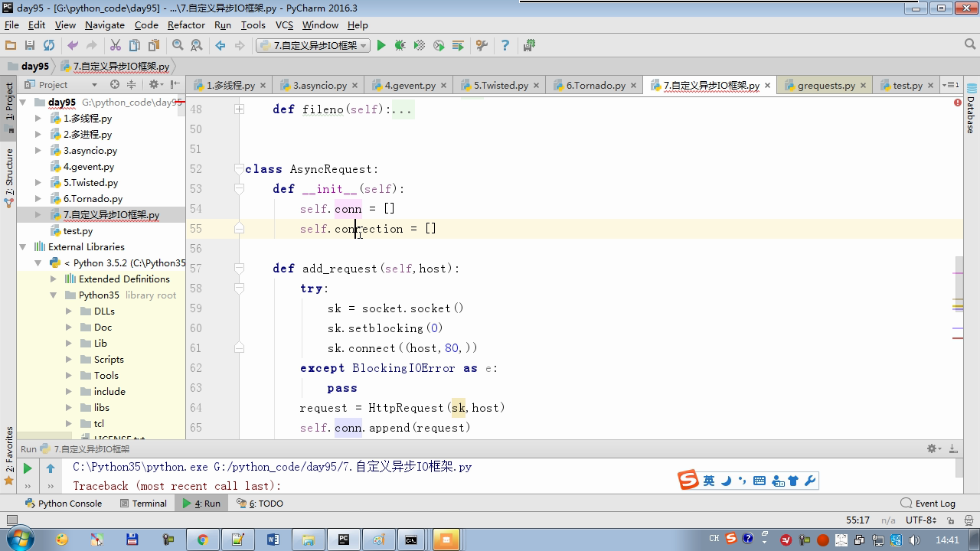The width and height of the screenshot is (980, 551).
Task: Toggle the Favorites tool window side tab
Action: 9,455
